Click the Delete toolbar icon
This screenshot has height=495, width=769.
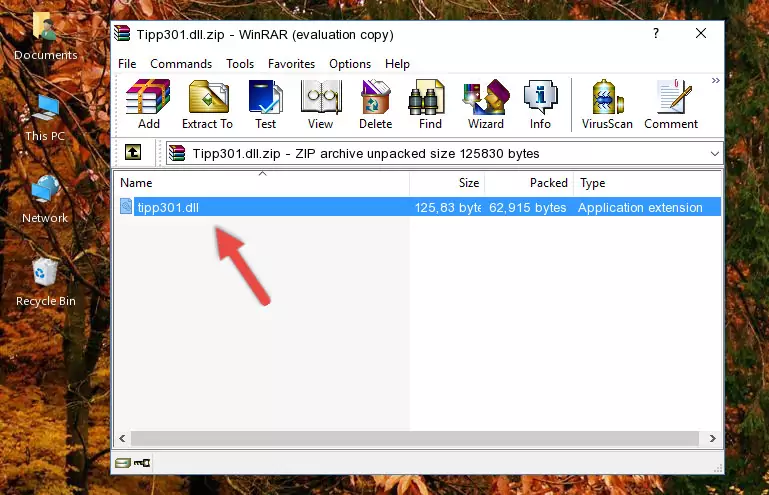[x=376, y=104]
